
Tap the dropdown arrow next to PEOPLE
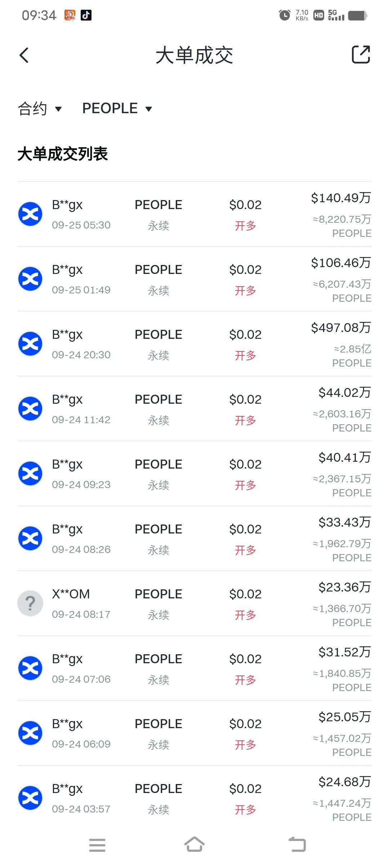[x=148, y=109]
